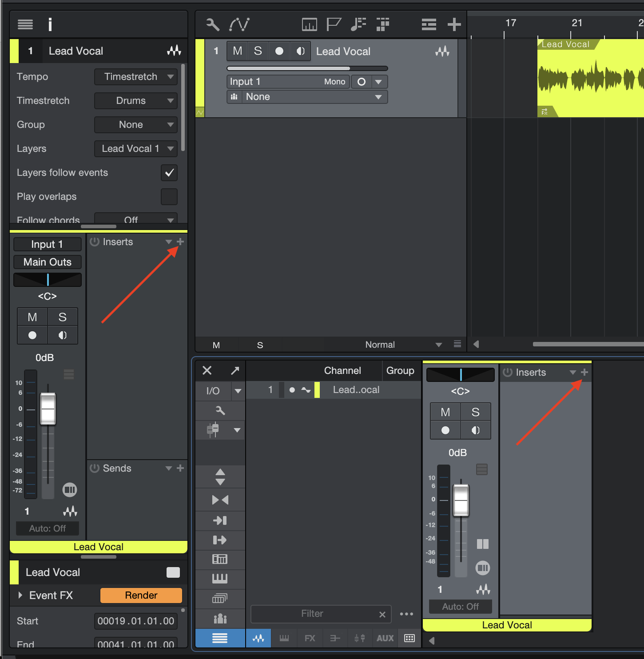Expand the Event FX section
The image size is (644, 659).
[20, 595]
